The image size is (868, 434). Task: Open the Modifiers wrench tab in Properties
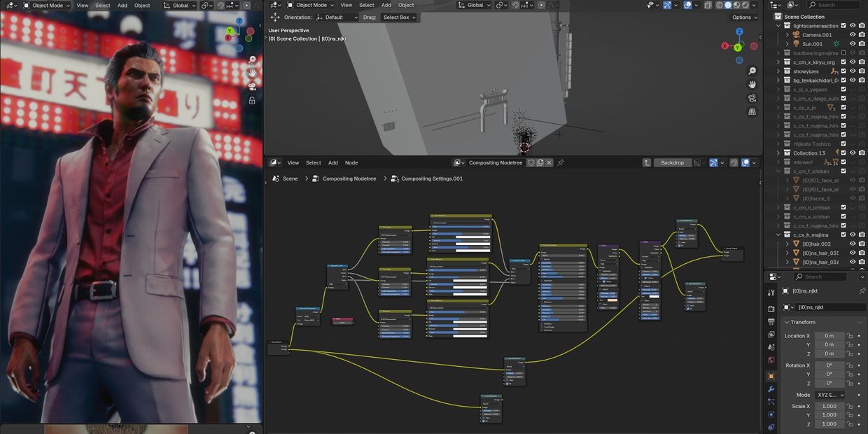click(771, 388)
